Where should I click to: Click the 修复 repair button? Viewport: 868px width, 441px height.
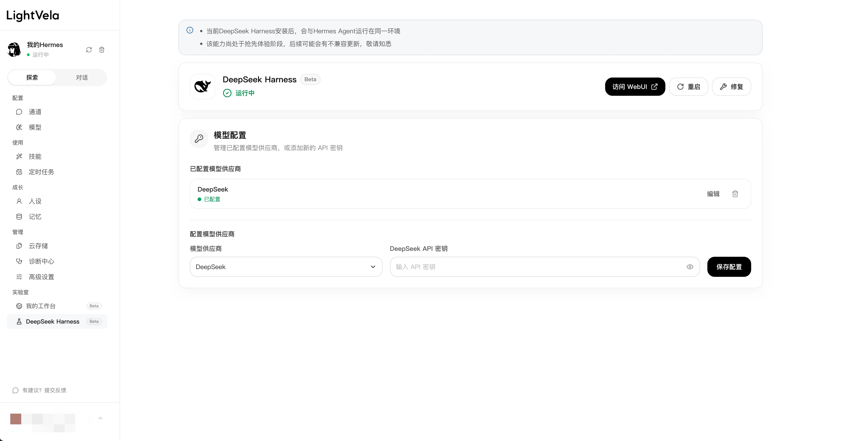[x=732, y=87]
